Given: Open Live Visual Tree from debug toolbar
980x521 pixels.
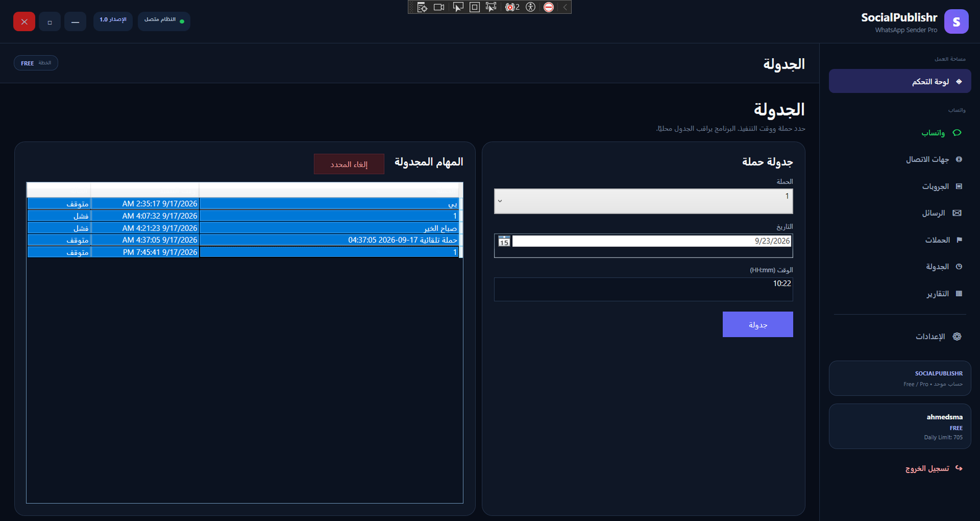Looking at the screenshot, I should (422, 7).
